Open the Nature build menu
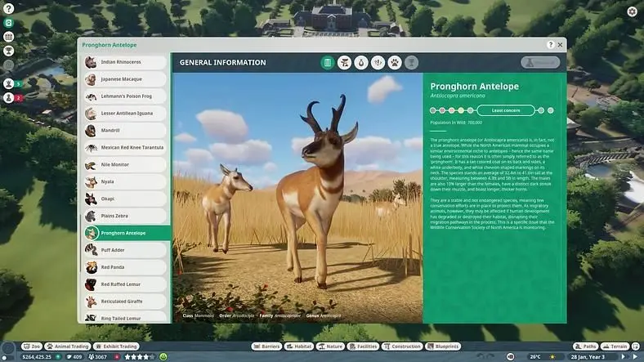 tap(330, 346)
